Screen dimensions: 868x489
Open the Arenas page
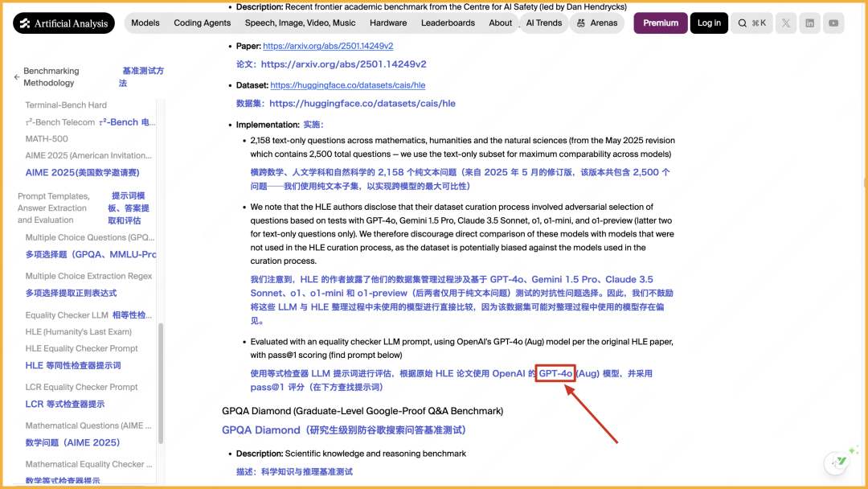tap(596, 23)
